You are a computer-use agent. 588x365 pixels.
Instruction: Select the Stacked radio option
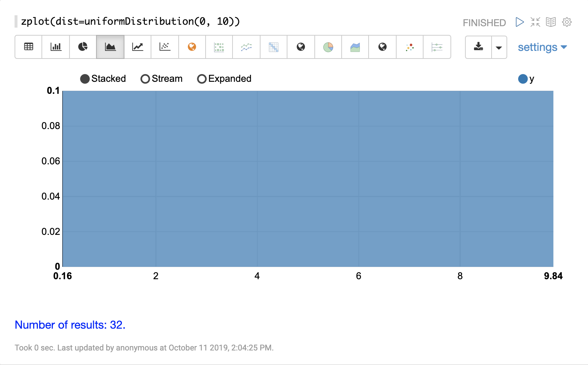click(85, 79)
